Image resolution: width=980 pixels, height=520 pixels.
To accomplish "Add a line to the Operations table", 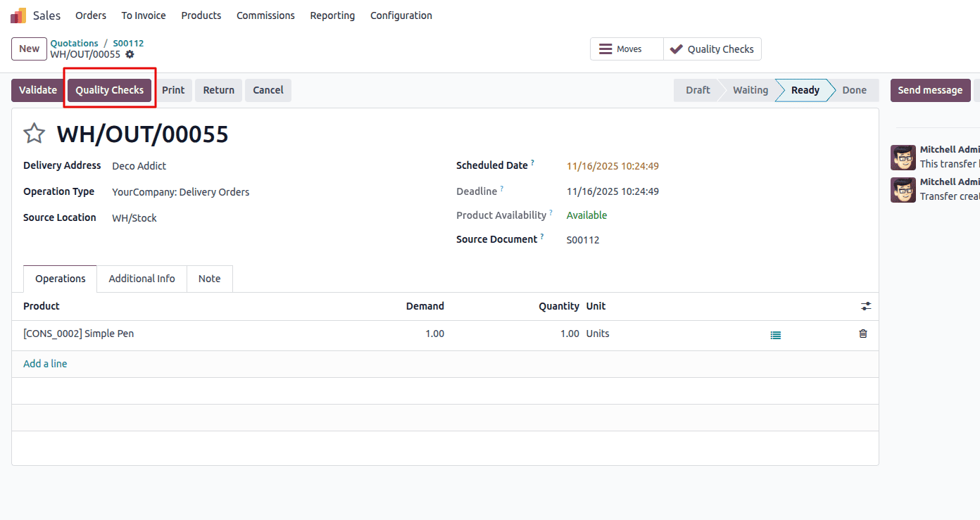I will (44, 363).
